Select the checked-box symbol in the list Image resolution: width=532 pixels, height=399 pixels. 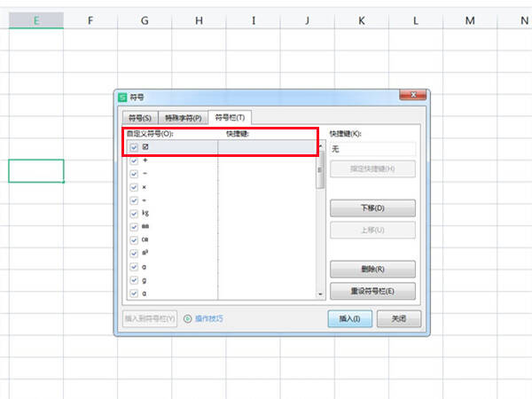[x=145, y=147]
